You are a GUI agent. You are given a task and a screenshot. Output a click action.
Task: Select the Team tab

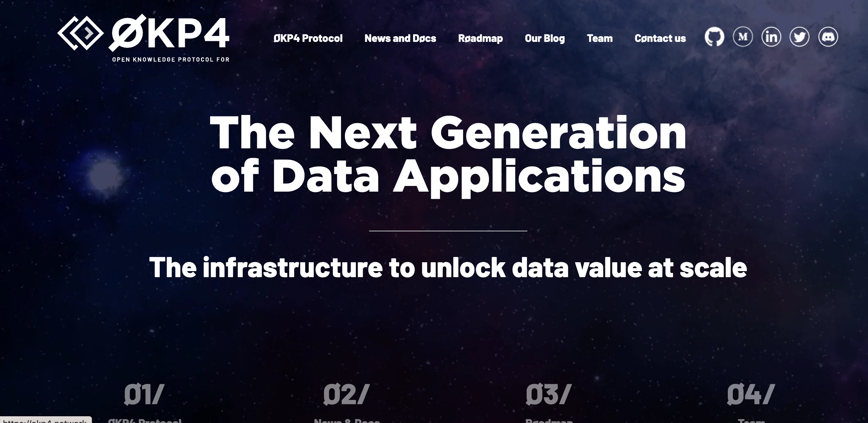(x=599, y=38)
